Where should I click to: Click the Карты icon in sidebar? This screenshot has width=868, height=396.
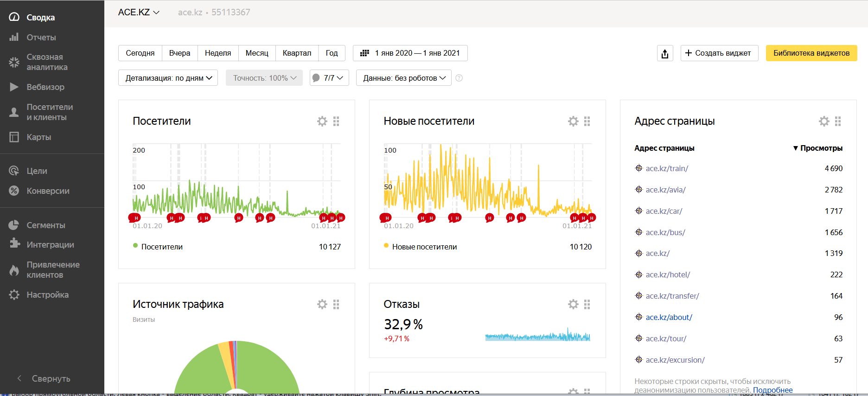(x=14, y=137)
